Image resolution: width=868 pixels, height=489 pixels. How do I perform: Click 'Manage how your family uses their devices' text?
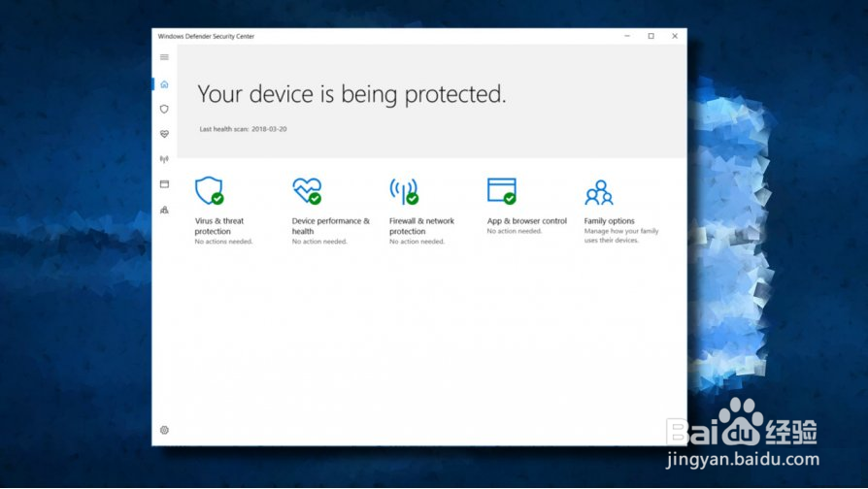621,236
